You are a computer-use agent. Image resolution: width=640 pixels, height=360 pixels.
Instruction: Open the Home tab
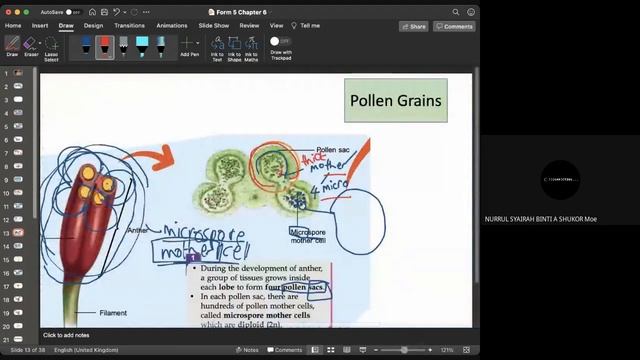13,26
